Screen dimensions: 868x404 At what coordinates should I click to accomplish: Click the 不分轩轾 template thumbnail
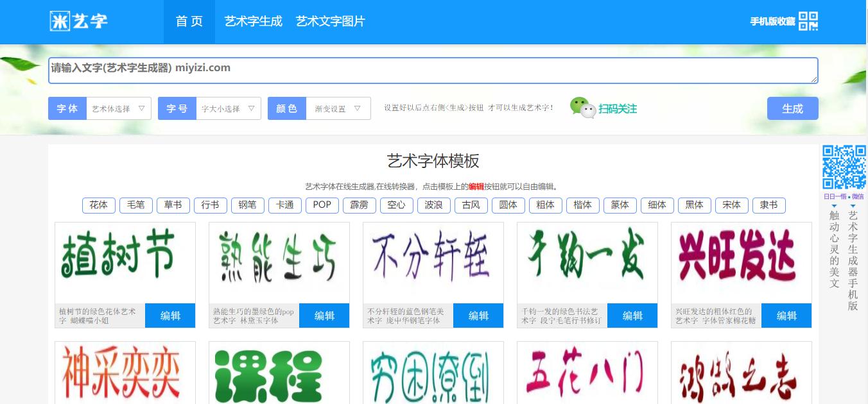click(433, 260)
